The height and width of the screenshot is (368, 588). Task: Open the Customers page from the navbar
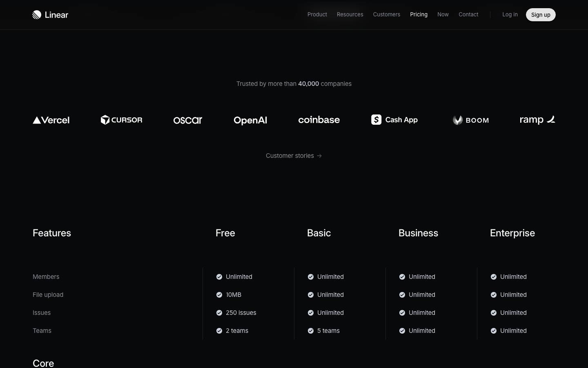(387, 14)
